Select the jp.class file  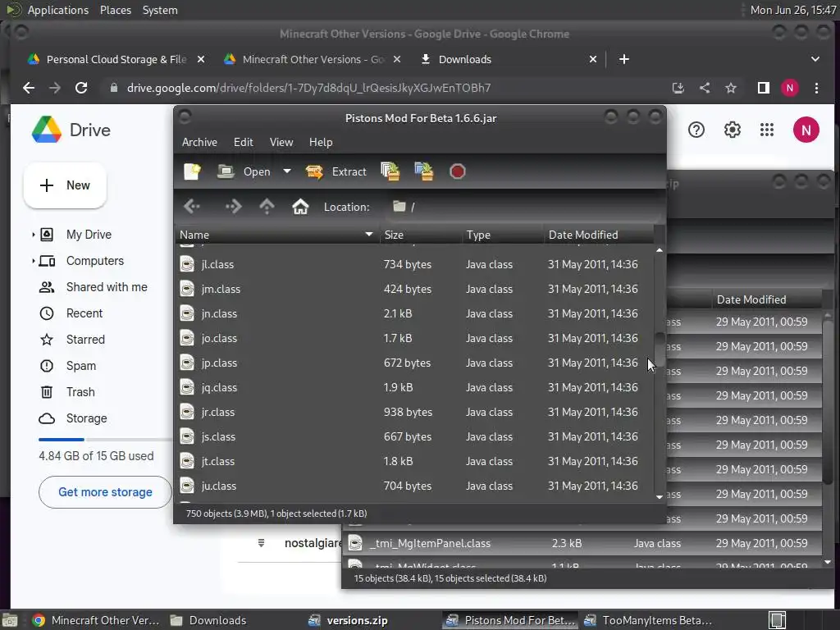[414, 363]
